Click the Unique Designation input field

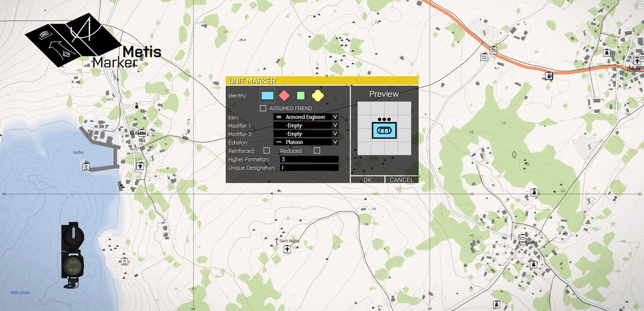tap(309, 168)
